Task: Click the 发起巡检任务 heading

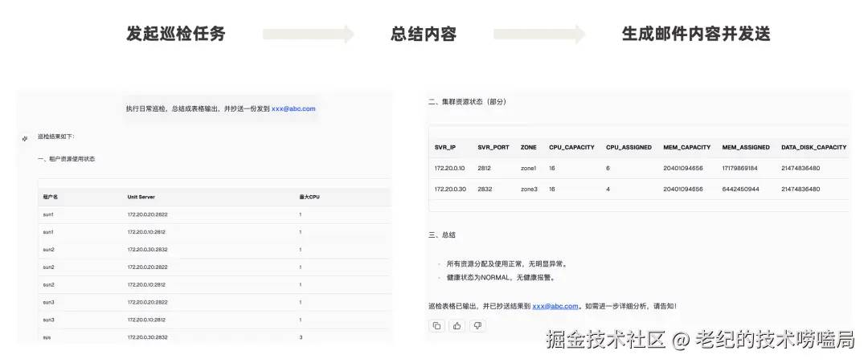Action: coord(176,34)
